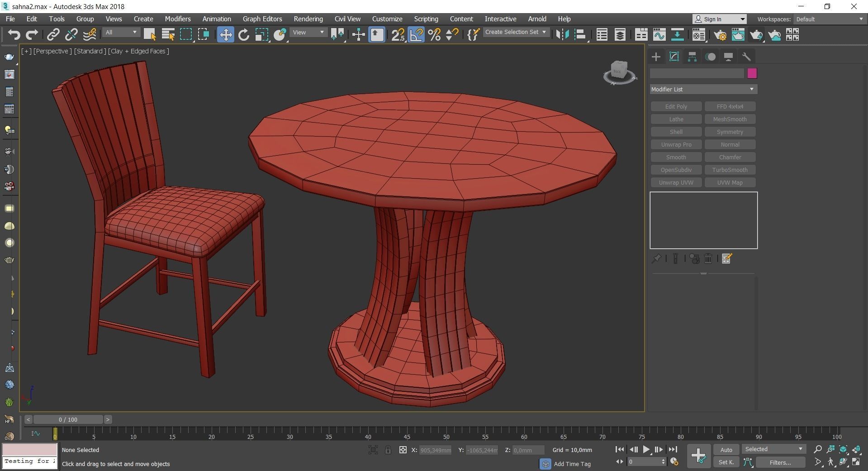Screen dimensions: 868x471
Task: Choose the Rectangular Selection Region tool
Action: pos(186,35)
